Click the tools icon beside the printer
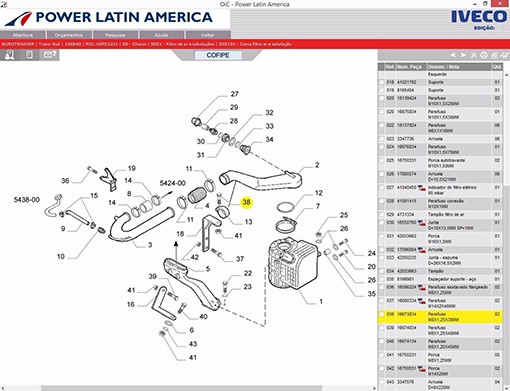The height and width of the screenshot is (391, 510). (x=474, y=55)
